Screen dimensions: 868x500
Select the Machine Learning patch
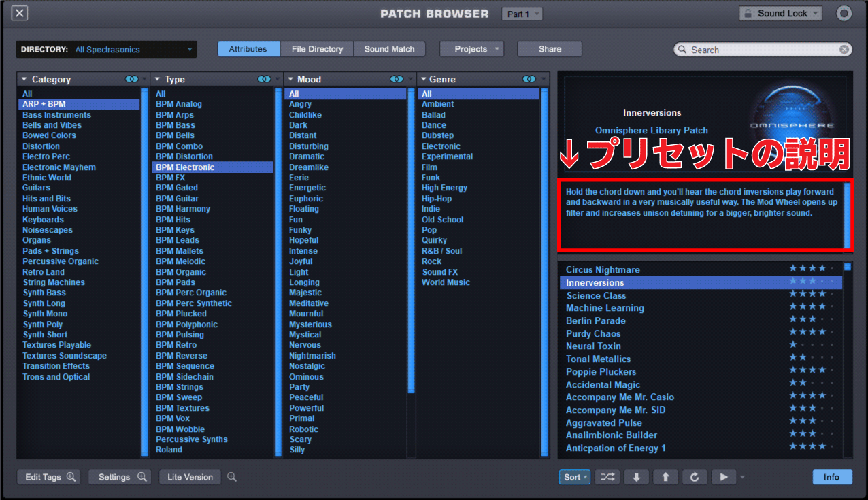tap(605, 308)
